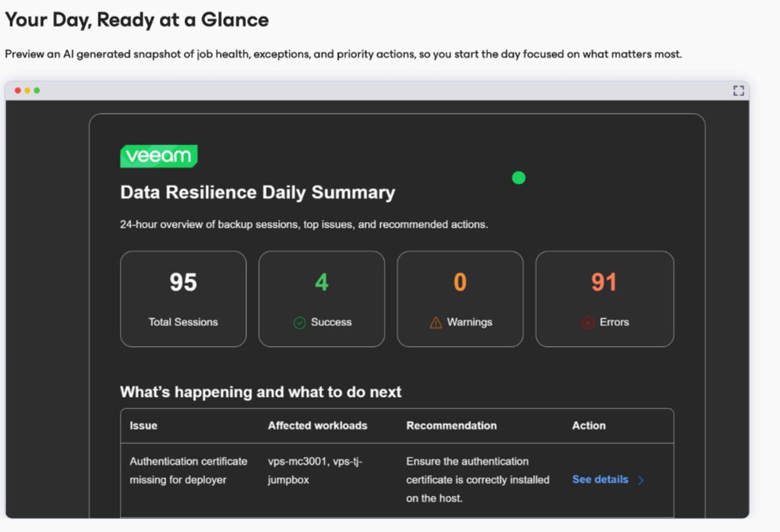
Task: Select the Success summary card showing 4
Action: (x=321, y=298)
